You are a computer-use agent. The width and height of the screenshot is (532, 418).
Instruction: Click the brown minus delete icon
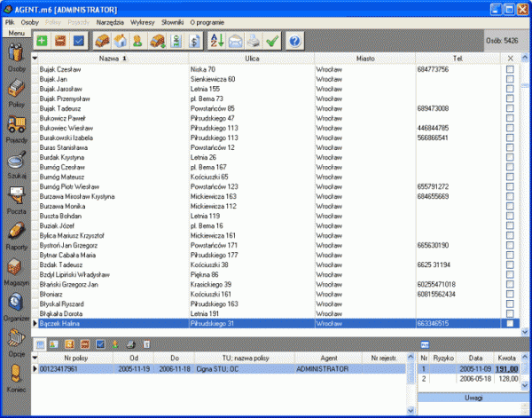click(x=60, y=41)
